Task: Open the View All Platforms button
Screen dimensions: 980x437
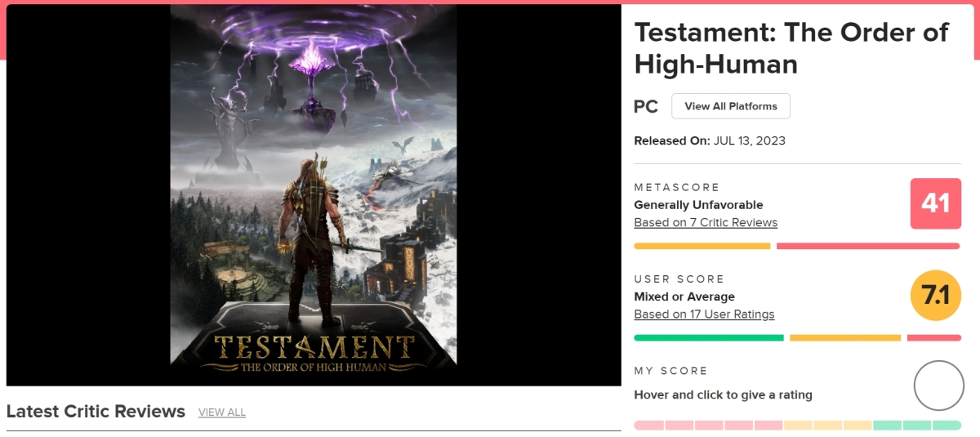Action: tap(730, 106)
